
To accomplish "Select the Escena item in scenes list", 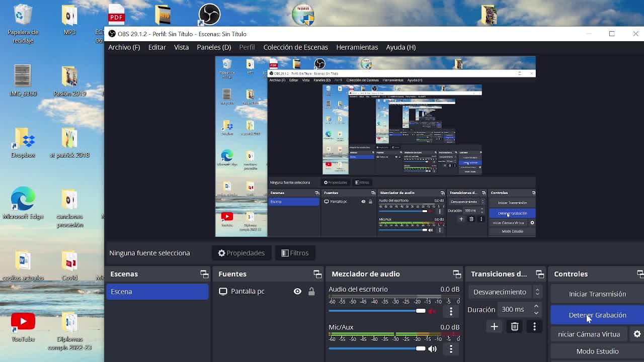I will (157, 292).
